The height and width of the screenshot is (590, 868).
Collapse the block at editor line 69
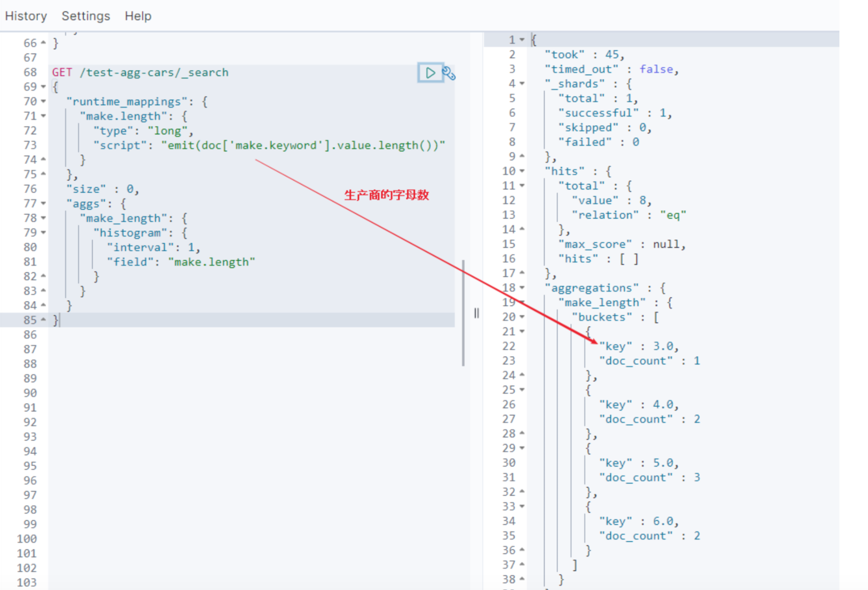point(43,87)
